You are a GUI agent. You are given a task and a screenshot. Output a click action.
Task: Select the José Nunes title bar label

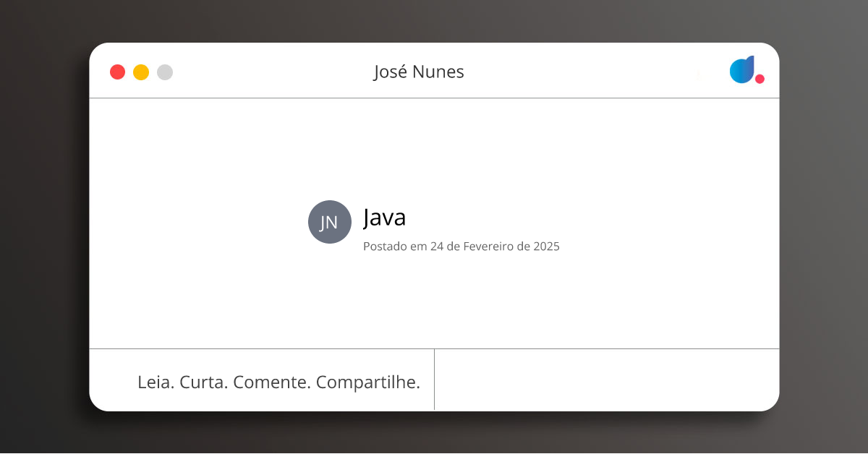tap(420, 72)
